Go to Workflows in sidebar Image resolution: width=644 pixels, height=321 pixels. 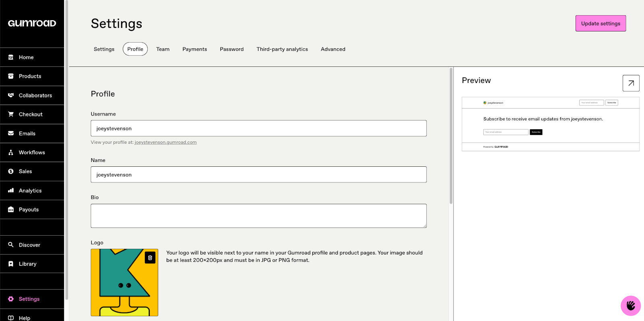[32, 152]
